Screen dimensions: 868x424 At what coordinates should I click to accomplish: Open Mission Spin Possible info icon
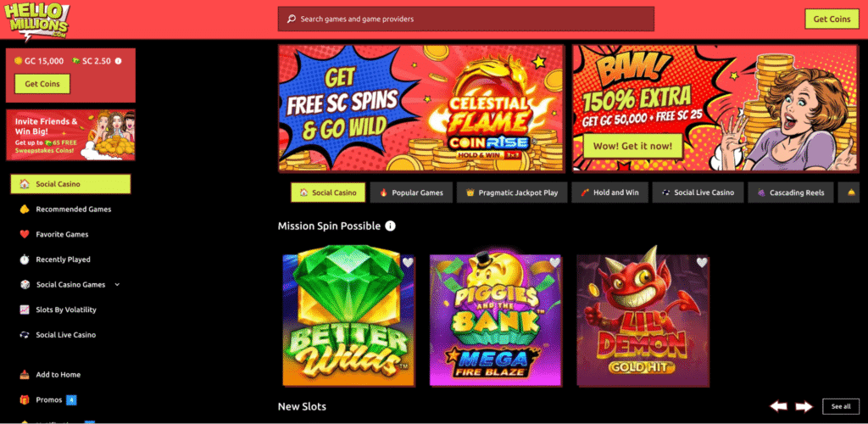click(390, 226)
